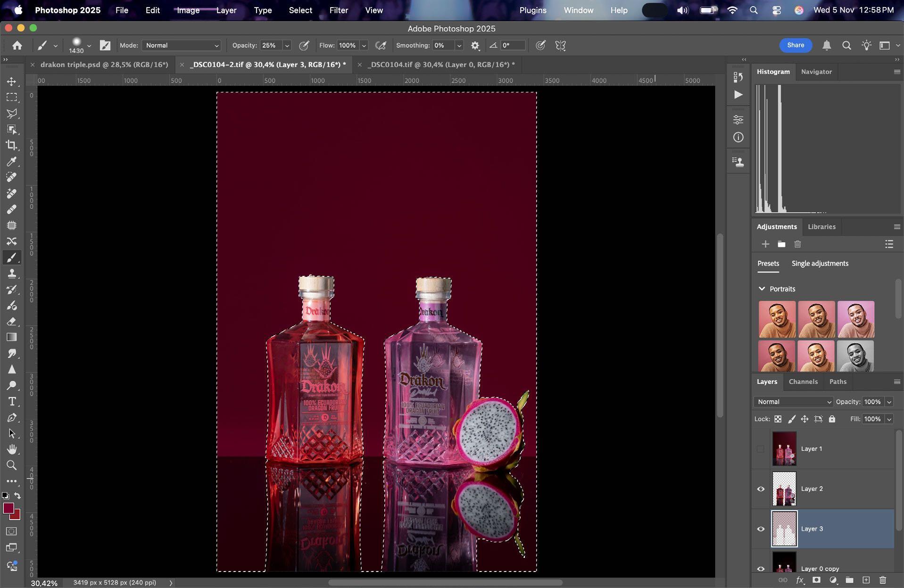Select the Zoom tool
Viewport: 904px width, 588px height.
point(12,465)
